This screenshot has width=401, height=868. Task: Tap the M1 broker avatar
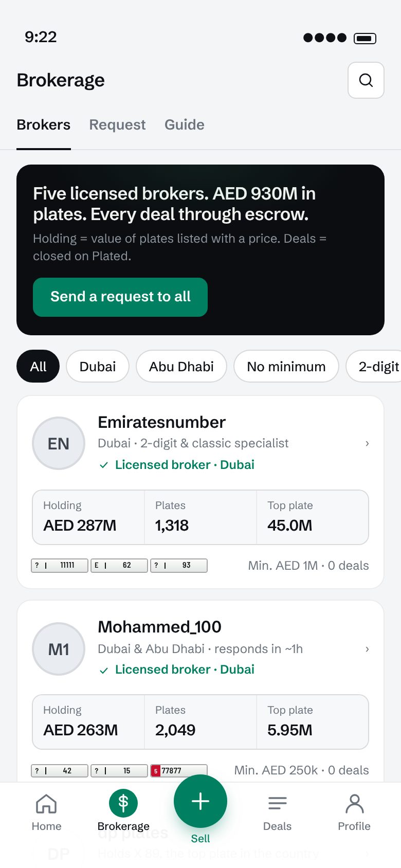click(x=59, y=649)
